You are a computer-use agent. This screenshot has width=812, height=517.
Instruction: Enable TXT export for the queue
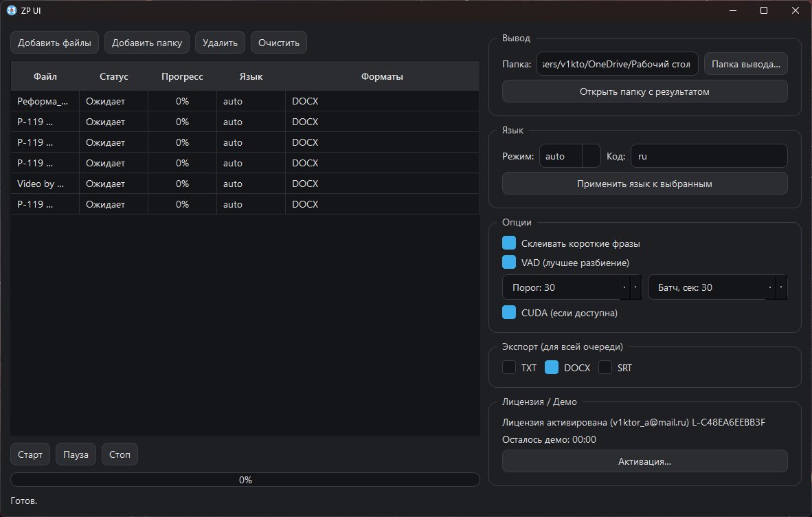[509, 368]
